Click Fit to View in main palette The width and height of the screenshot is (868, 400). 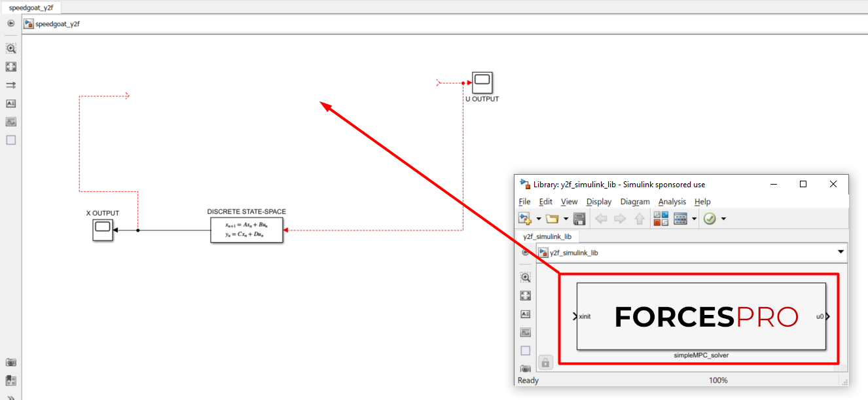[x=10, y=67]
